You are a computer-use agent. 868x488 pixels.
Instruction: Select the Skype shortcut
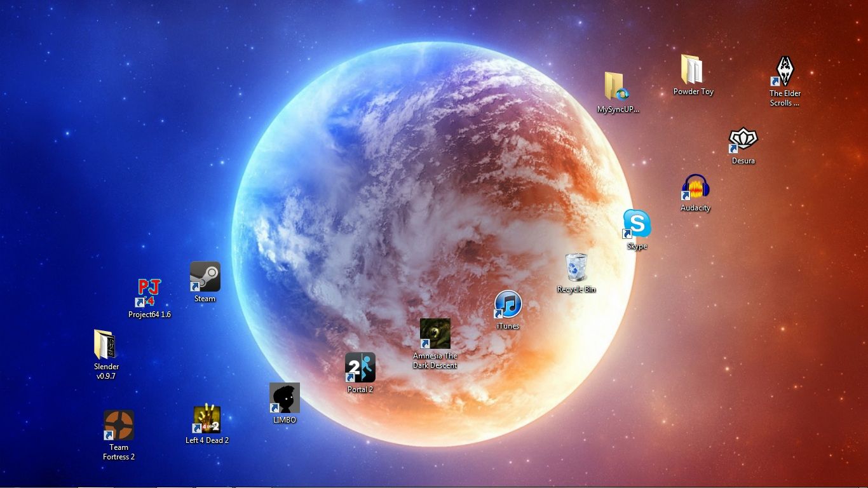click(637, 224)
